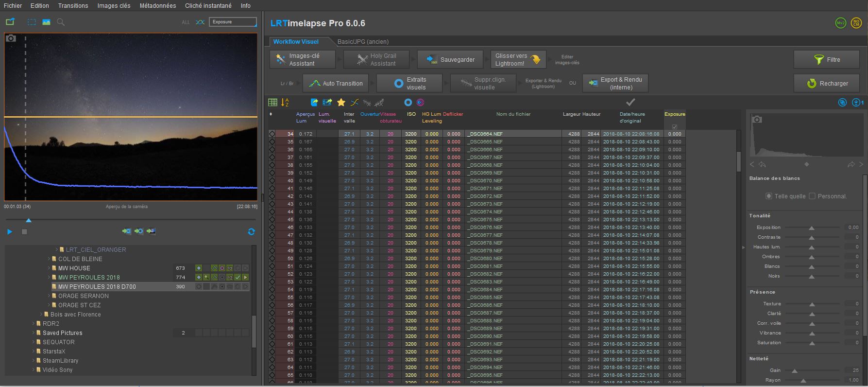The width and height of the screenshot is (868, 387).
Task: Click the magnifier zoom icon above the preview
Action: point(61,22)
